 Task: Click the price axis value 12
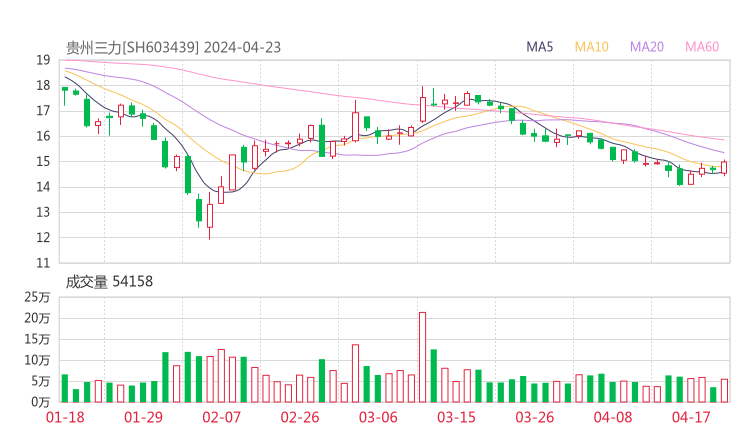pos(43,237)
